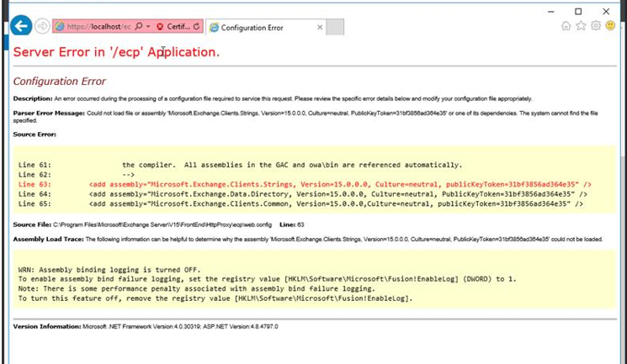627x364 pixels.
Task: Open the Certif... error notice
Action: click(178, 27)
